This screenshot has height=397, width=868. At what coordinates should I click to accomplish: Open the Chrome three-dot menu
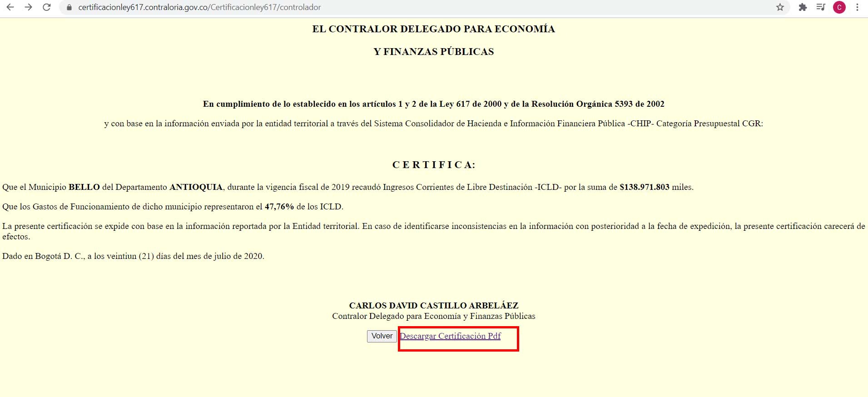point(857,7)
